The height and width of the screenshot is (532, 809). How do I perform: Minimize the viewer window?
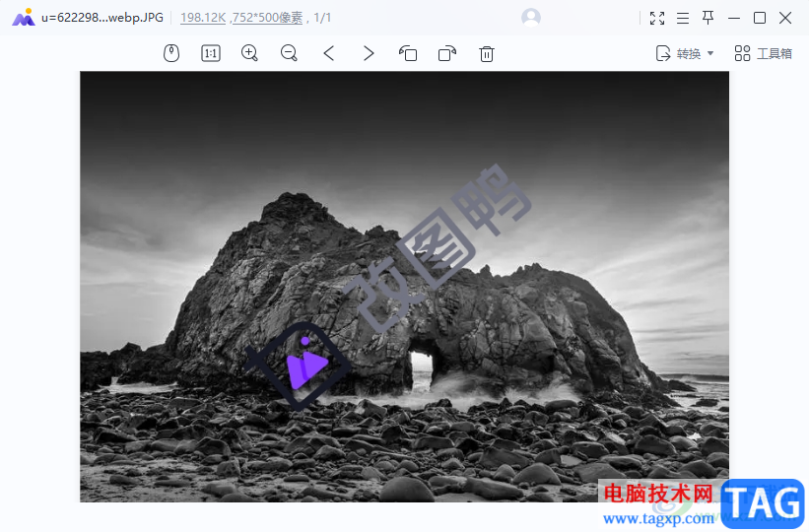click(734, 18)
